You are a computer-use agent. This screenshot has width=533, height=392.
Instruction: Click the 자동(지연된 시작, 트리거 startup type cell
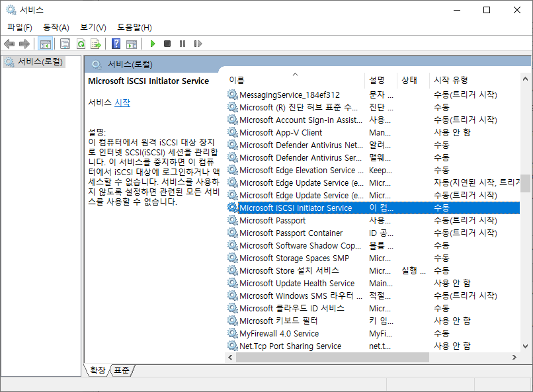477,182
